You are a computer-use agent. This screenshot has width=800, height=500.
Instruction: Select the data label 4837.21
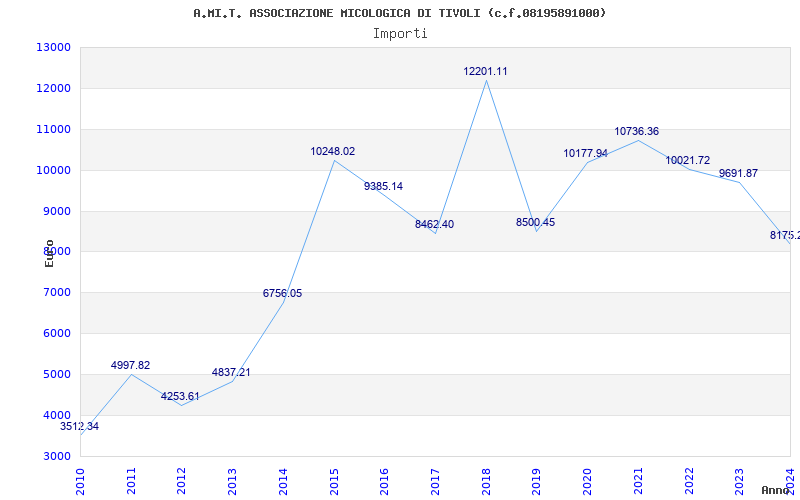pos(231,372)
